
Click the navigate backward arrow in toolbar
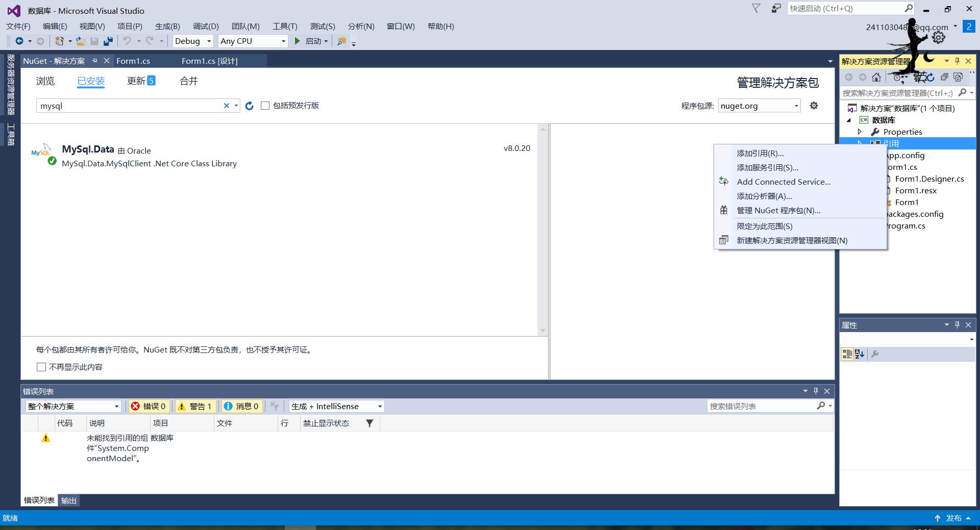click(19, 41)
